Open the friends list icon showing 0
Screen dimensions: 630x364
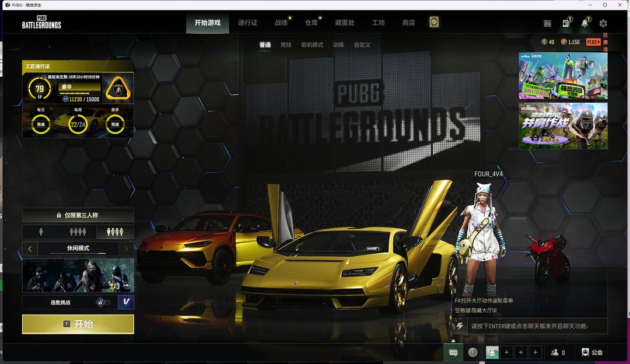pos(558,352)
